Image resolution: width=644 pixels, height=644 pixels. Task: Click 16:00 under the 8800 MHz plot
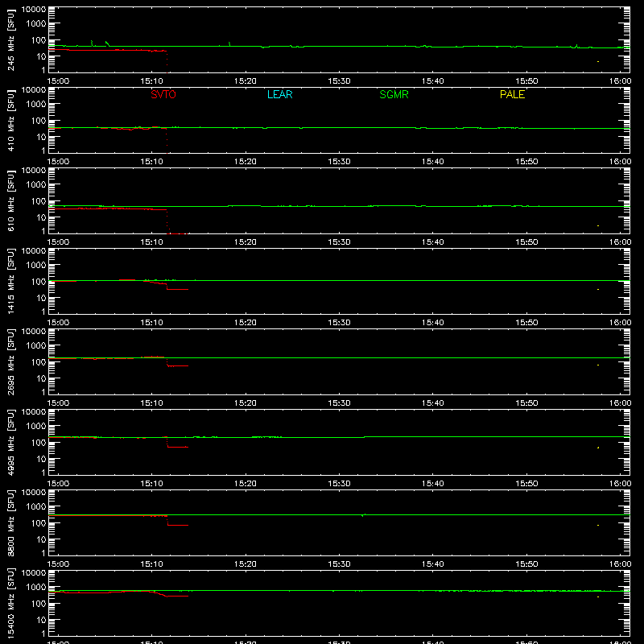click(x=620, y=564)
